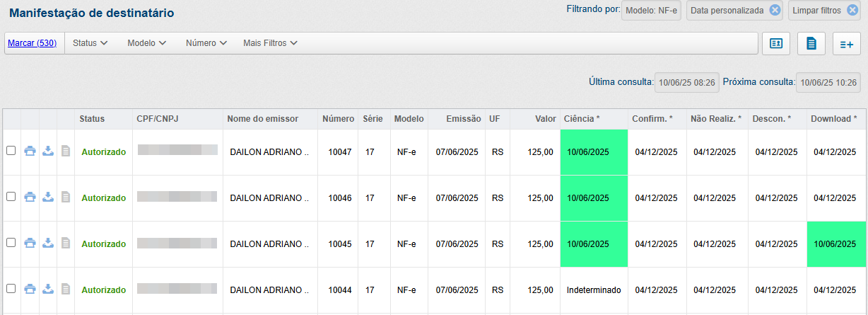Click the Valor column header
The height and width of the screenshot is (315, 868).
coord(545,119)
